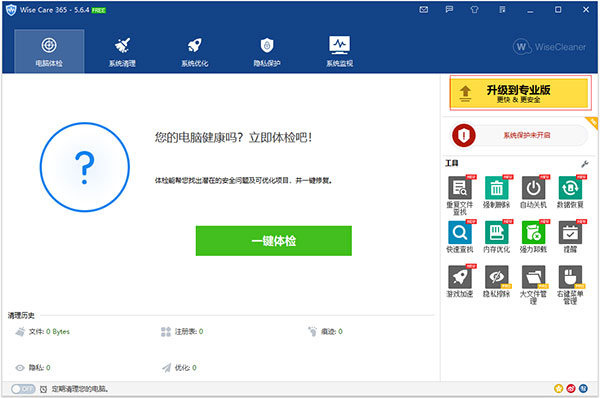
Task: Click the red Weibo icon at bottom right
Action: coord(571,389)
